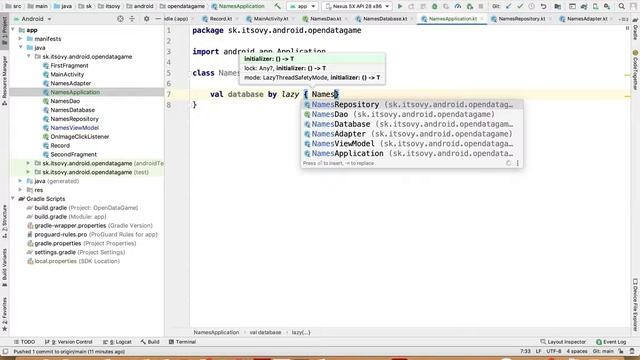Click the Git: main branch widget
640x360 pixels.
tap(603, 351)
